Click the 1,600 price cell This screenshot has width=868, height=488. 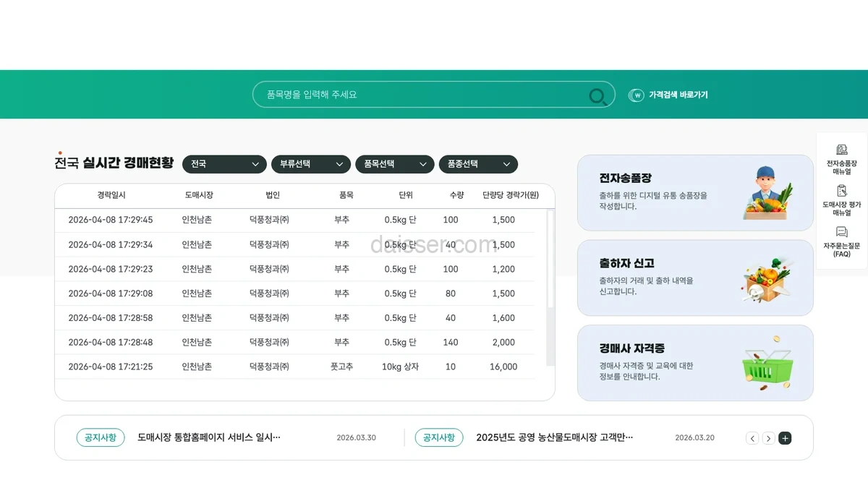click(503, 318)
